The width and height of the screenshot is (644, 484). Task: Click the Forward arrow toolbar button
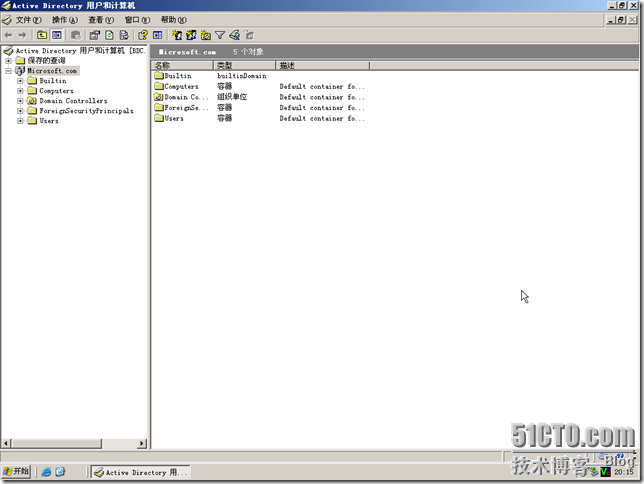pos(23,35)
